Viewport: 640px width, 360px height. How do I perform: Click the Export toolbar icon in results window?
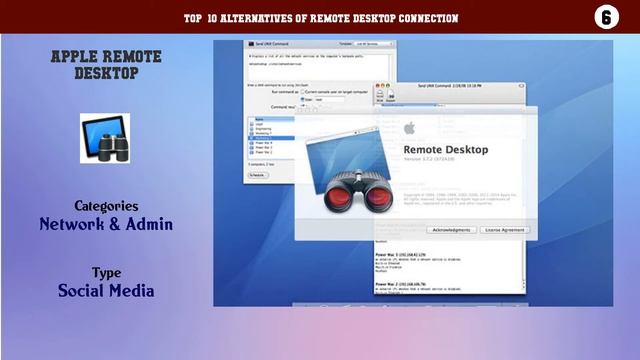(391, 96)
